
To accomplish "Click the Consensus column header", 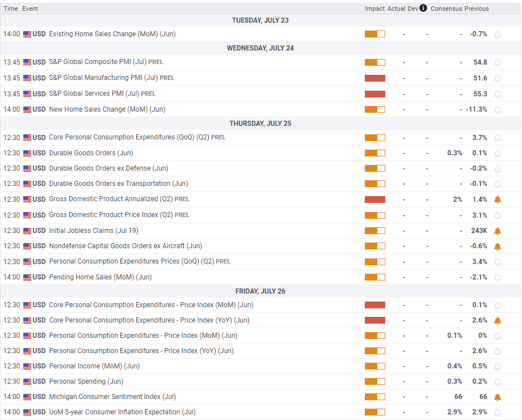I will pos(446,9).
